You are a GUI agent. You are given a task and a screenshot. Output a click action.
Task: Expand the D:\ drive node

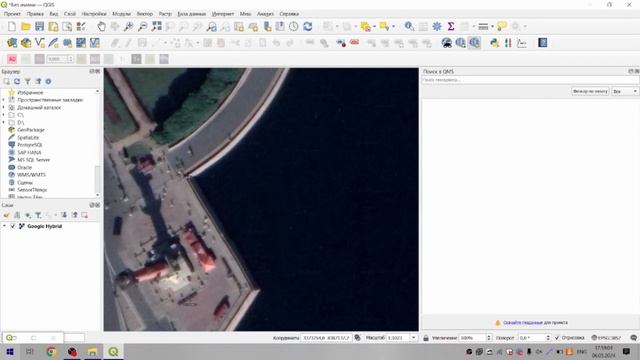[4, 122]
